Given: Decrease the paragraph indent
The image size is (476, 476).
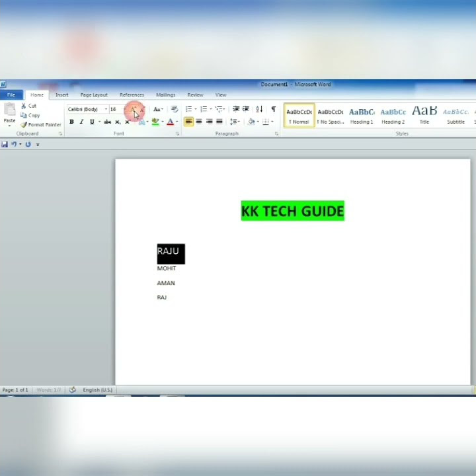Looking at the screenshot, I should click(x=236, y=108).
